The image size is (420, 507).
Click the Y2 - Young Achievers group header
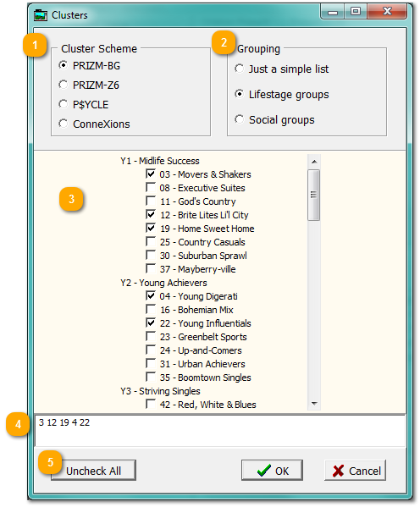(163, 283)
